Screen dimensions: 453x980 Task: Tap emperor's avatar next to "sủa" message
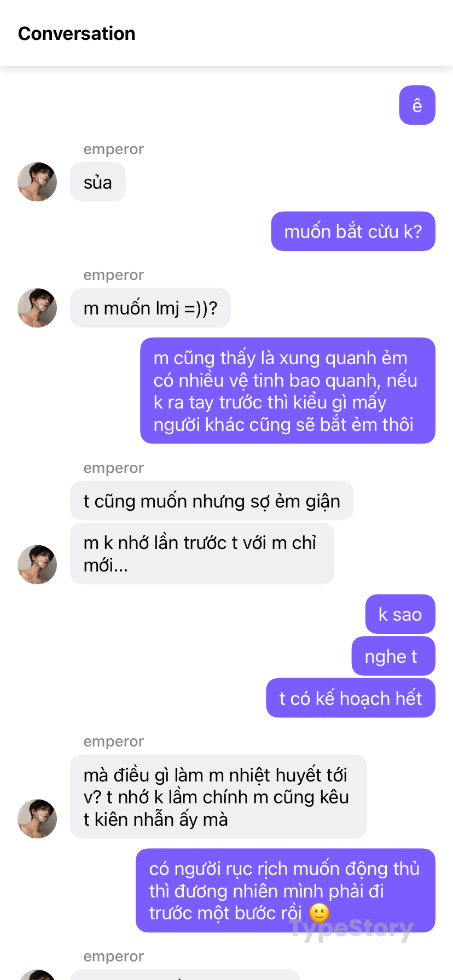click(37, 182)
